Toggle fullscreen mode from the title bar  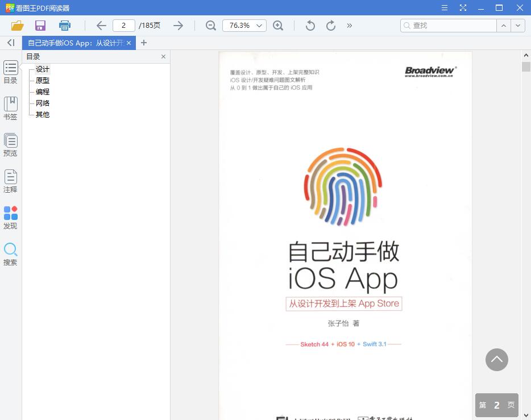coord(463,8)
